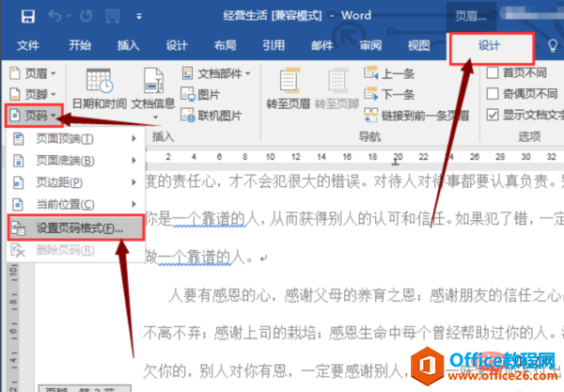Click 转至页眉

[x=289, y=88]
